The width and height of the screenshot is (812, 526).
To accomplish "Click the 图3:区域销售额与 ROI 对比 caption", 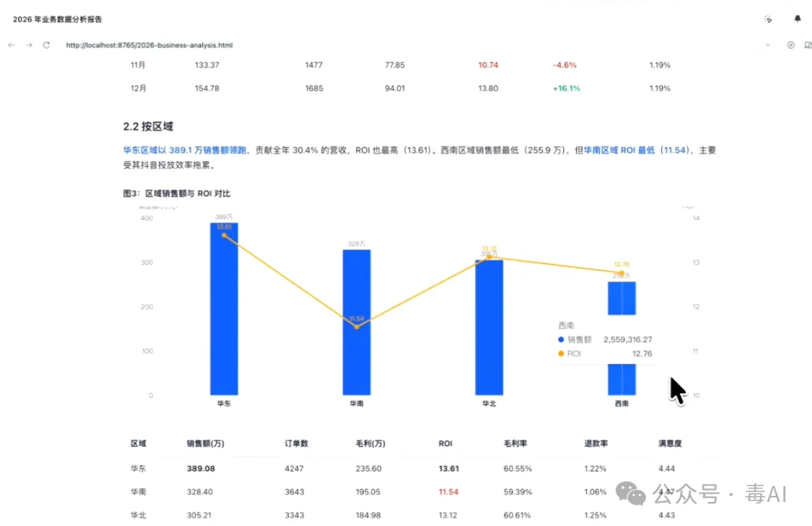I will click(177, 193).
